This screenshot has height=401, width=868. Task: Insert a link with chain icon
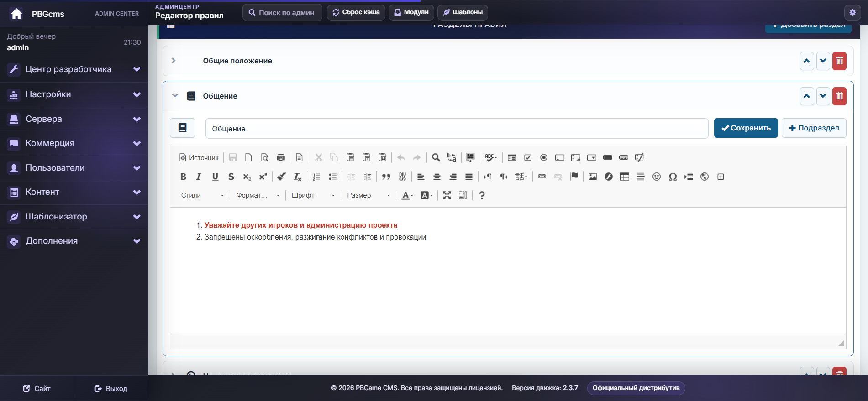tap(542, 177)
